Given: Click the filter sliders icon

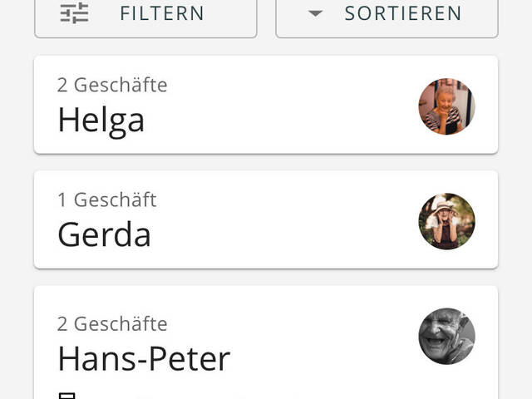Looking at the screenshot, I should click(74, 13).
